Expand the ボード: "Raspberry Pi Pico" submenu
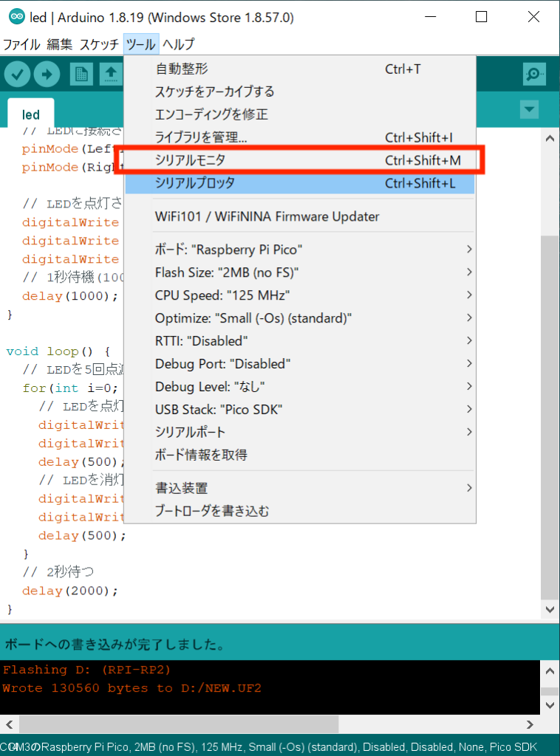Screen dimensions: 560x756 pos(299,250)
